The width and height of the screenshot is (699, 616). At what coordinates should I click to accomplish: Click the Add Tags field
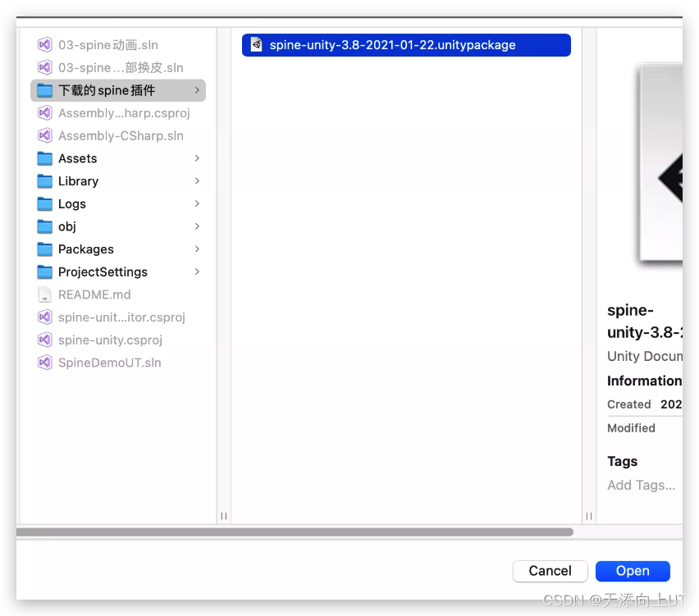[641, 485]
